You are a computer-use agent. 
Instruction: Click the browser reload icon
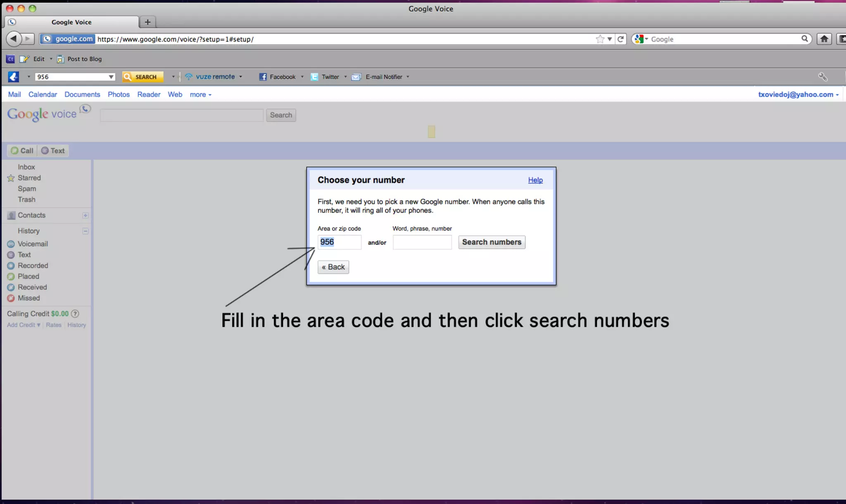(620, 39)
